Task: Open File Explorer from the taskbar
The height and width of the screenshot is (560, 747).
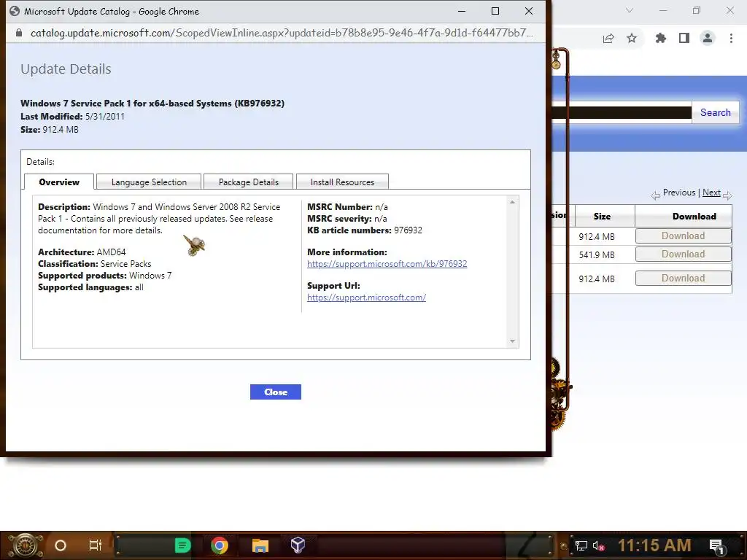Action: pyautogui.click(x=260, y=545)
